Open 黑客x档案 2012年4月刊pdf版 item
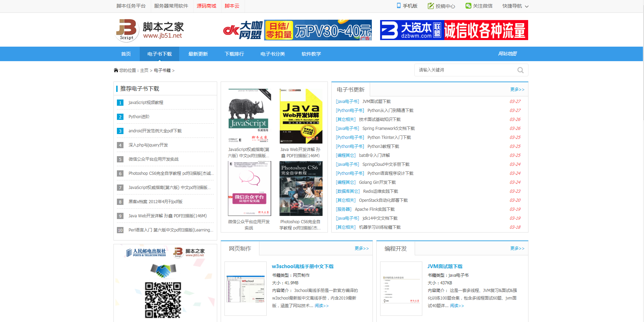The image size is (644, 322). [x=155, y=202]
